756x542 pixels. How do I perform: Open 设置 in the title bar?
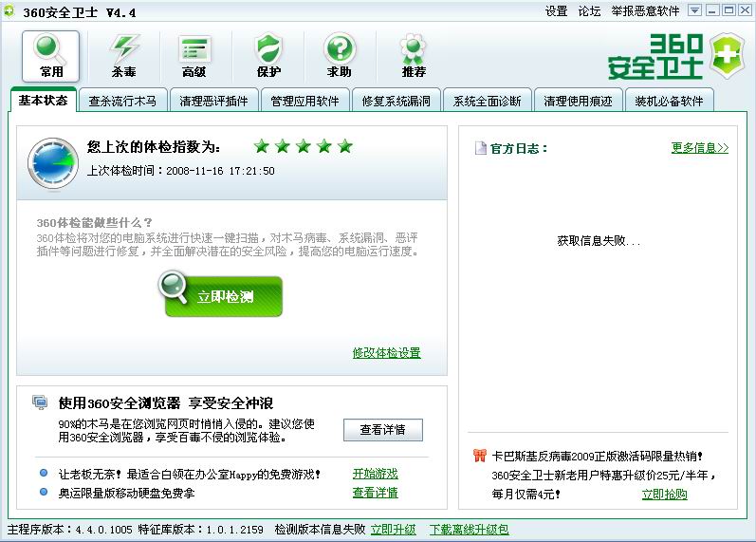point(557,11)
